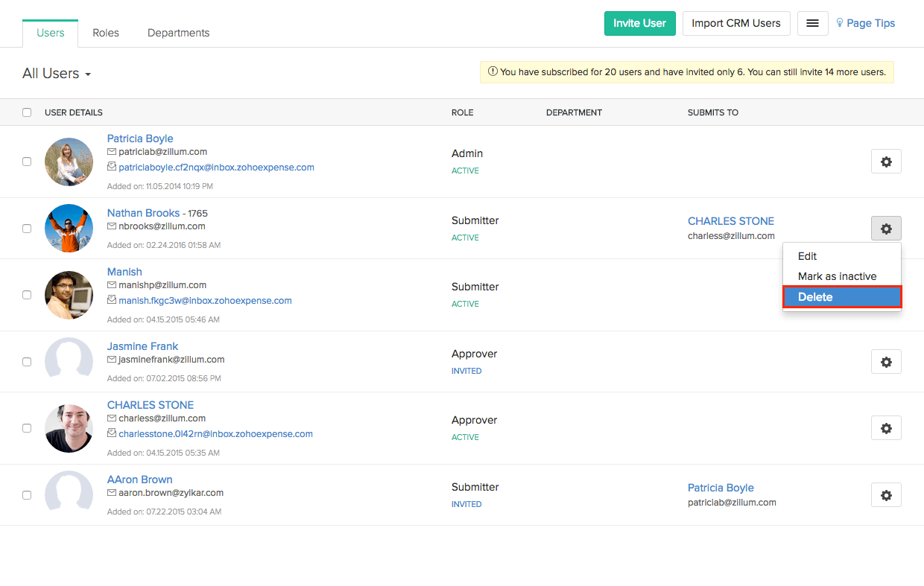Switch to the Roles tab
The width and height of the screenshot is (924, 586).
(106, 33)
